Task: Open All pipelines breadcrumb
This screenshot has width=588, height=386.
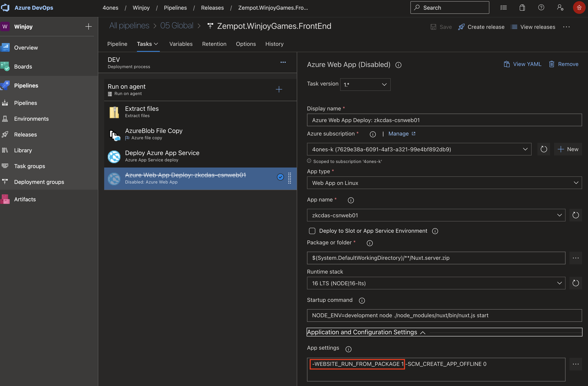Action: pyautogui.click(x=129, y=26)
